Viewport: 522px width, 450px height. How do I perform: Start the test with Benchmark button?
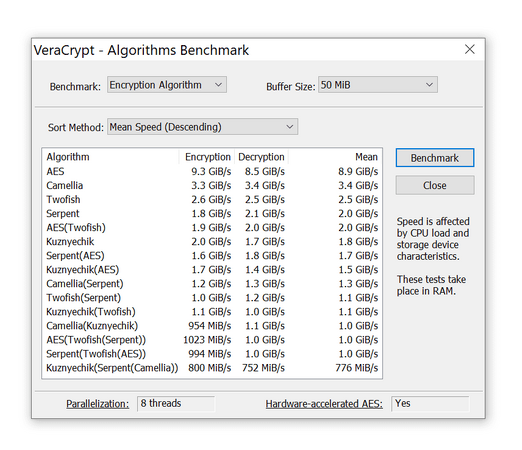pos(435,158)
